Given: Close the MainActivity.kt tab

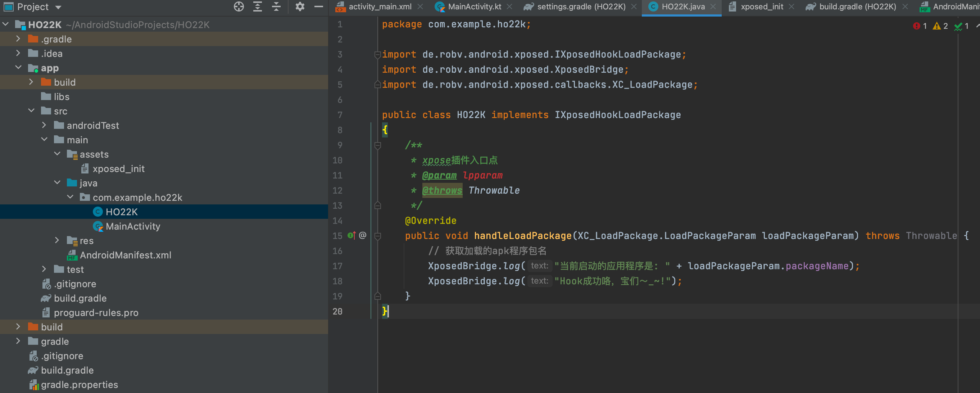Looking at the screenshot, I should [509, 6].
